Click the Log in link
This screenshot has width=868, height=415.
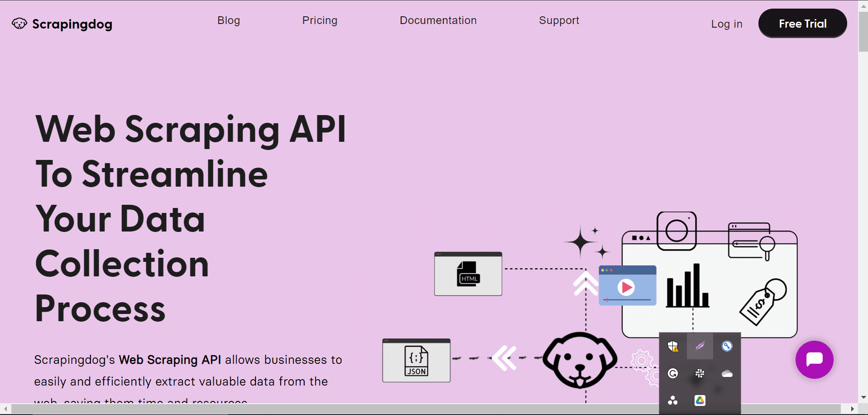click(726, 24)
